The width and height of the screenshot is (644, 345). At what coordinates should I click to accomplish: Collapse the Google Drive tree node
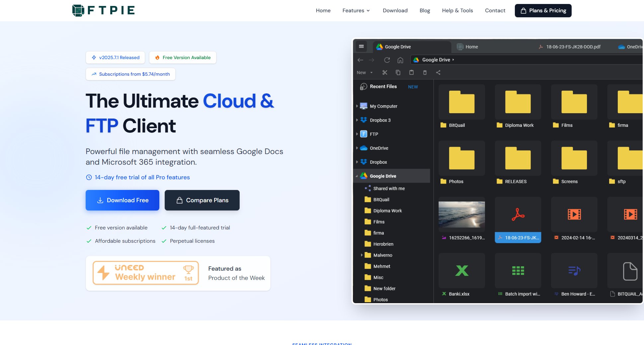(357, 176)
